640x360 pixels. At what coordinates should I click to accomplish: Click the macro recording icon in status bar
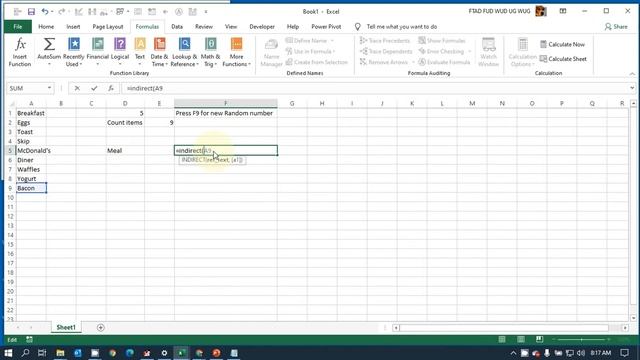pyautogui.click(x=29, y=340)
